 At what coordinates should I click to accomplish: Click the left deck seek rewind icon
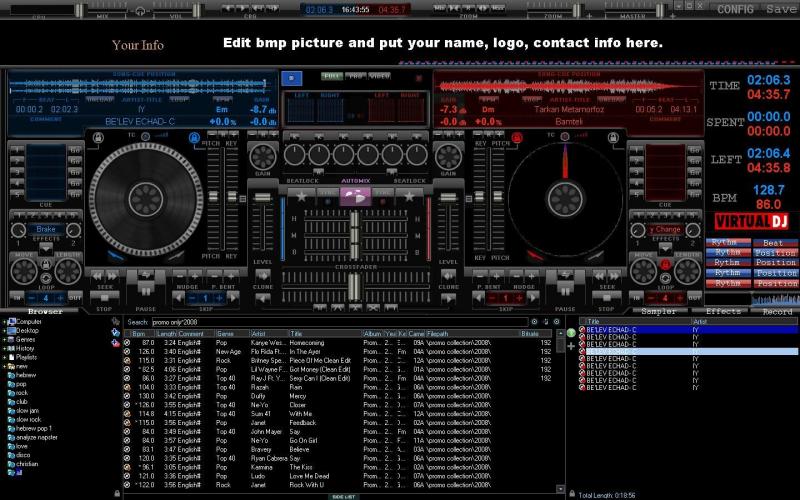pyautogui.click(x=97, y=276)
